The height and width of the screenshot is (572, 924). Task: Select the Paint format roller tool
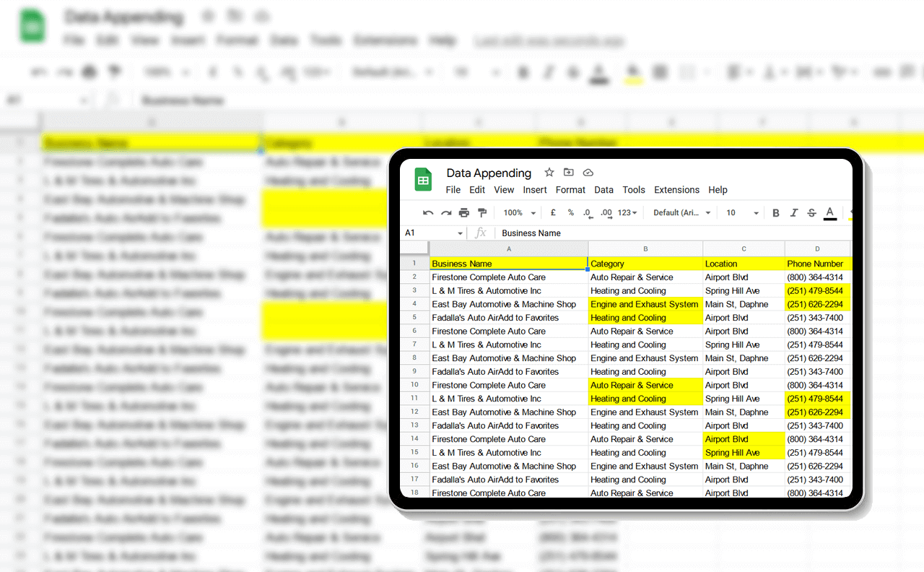coord(482,213)
